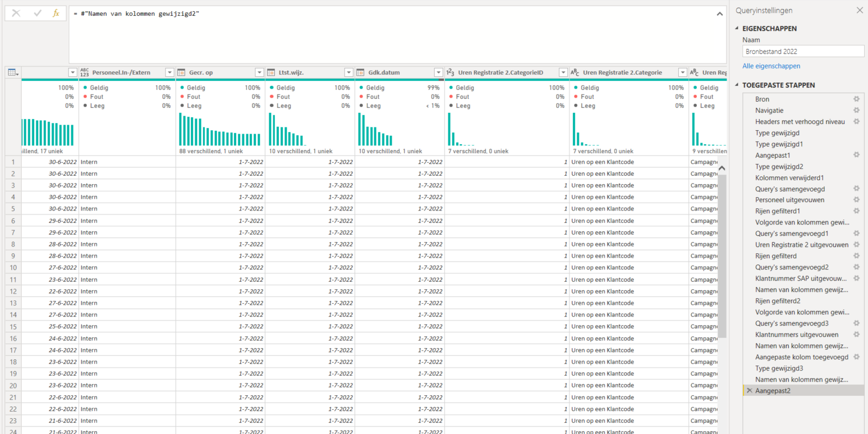Viewport: 868px width, 434px height.
Task: Open filter dropdown of Uren Registratie 2.Categorie
Action: tap(682, 72)
